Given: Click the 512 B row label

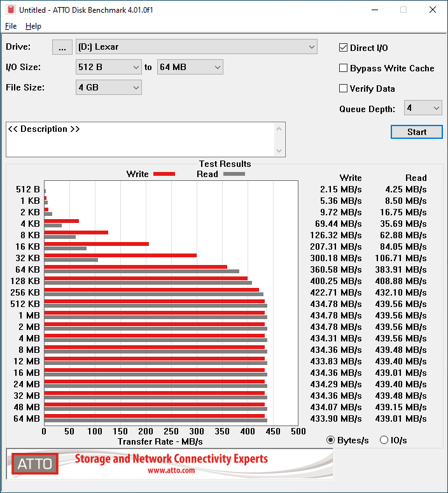Looking at the screenshot, I should click(28, 189).
